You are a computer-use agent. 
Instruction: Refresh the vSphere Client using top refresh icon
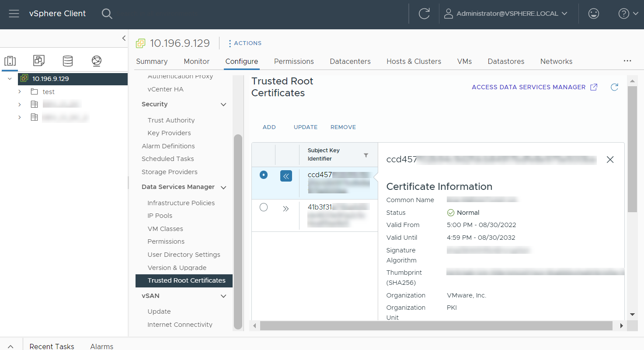click(x=424, y=14)
